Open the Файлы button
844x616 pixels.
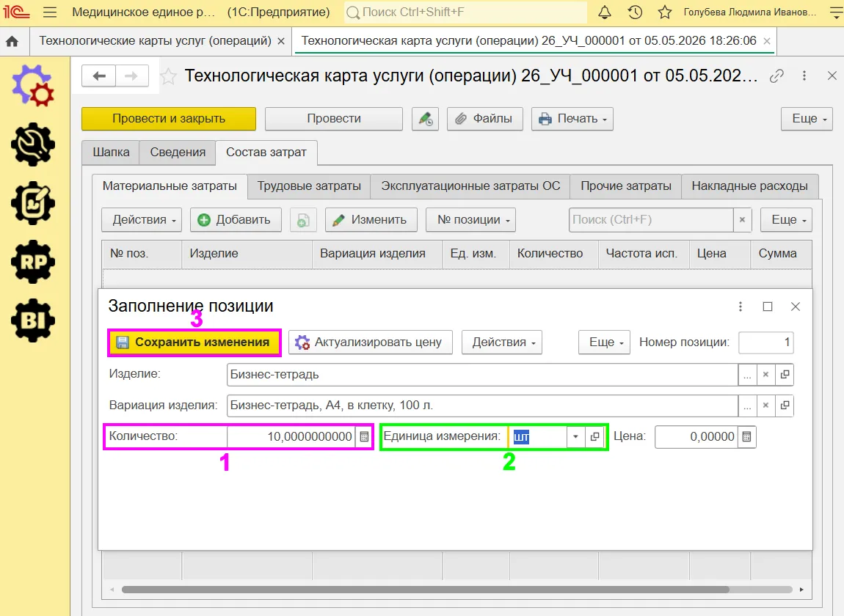click(485, 118)
